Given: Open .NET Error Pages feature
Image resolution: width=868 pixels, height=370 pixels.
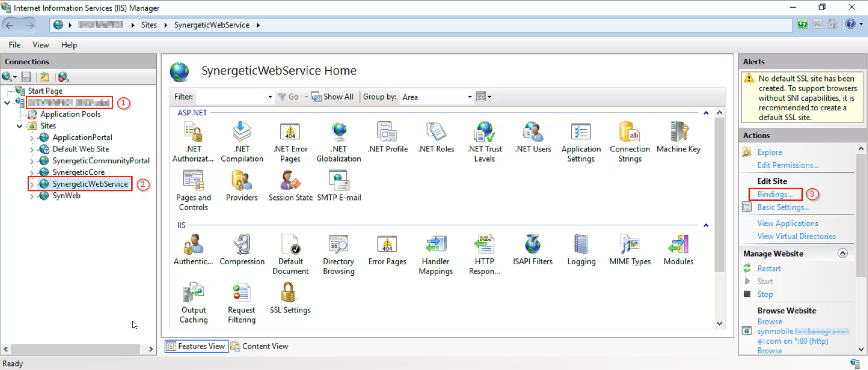Looking at the screenshot, I should (x=290, y=142).
